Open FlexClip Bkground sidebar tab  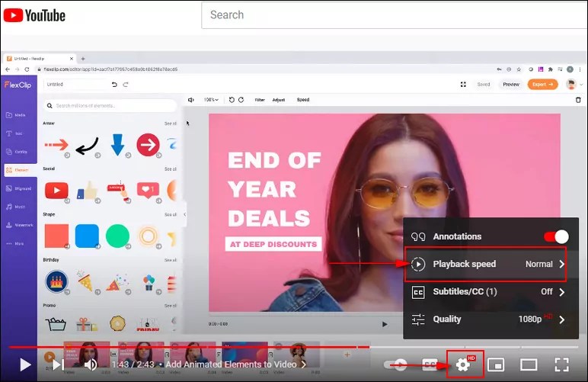pyautogui.click(x=19, y=188)
